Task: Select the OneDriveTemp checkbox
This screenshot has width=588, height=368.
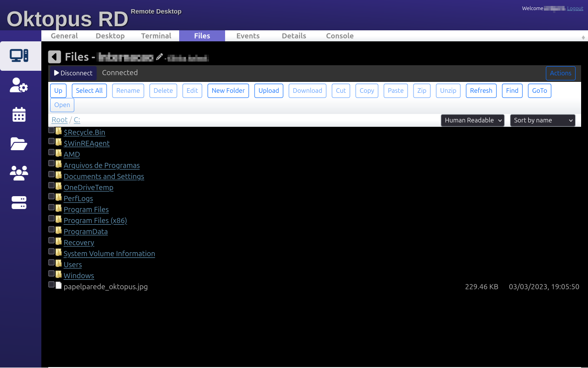Action: click(51, 186)
